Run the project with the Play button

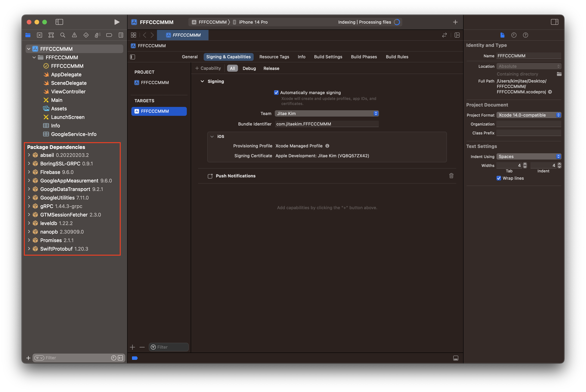[116, 22]
